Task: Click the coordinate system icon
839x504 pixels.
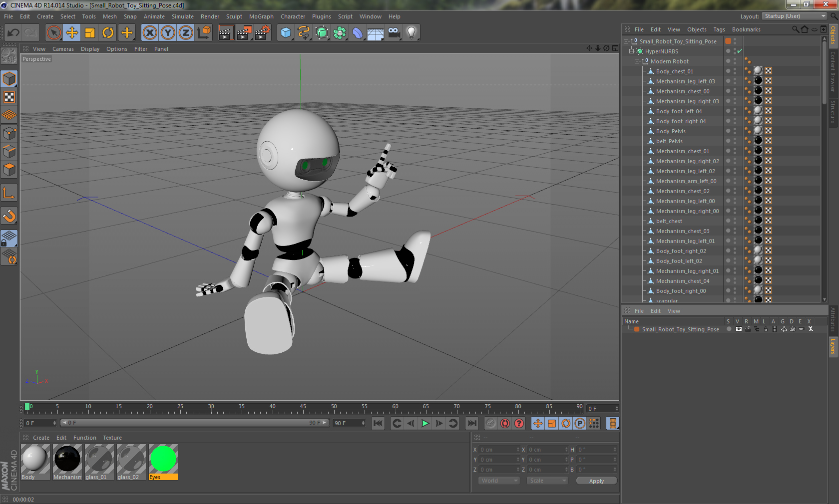Action: pyautogui.click(x=204, y=33)
